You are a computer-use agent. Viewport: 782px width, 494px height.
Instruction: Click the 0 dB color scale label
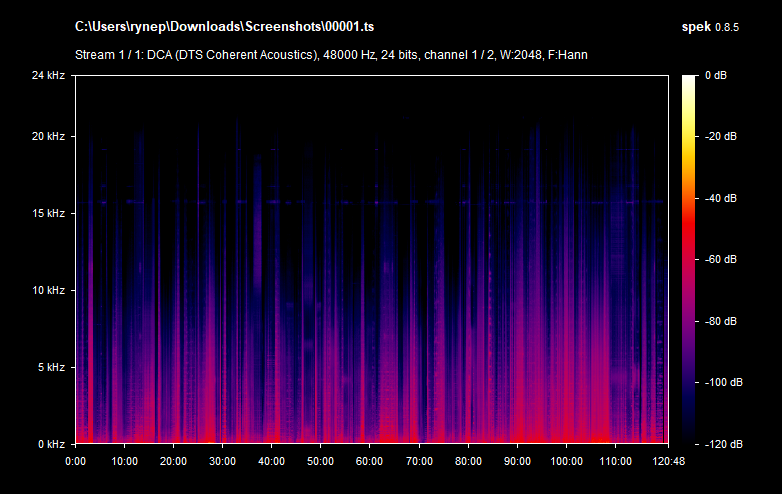pyautogui.click(x=717, y=75)
